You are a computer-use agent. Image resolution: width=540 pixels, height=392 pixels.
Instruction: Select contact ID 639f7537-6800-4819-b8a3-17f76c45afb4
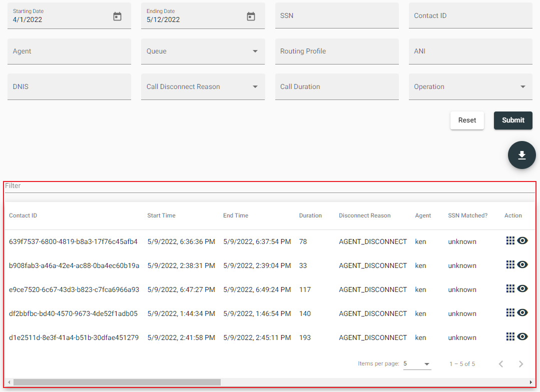tap(73, 241)
